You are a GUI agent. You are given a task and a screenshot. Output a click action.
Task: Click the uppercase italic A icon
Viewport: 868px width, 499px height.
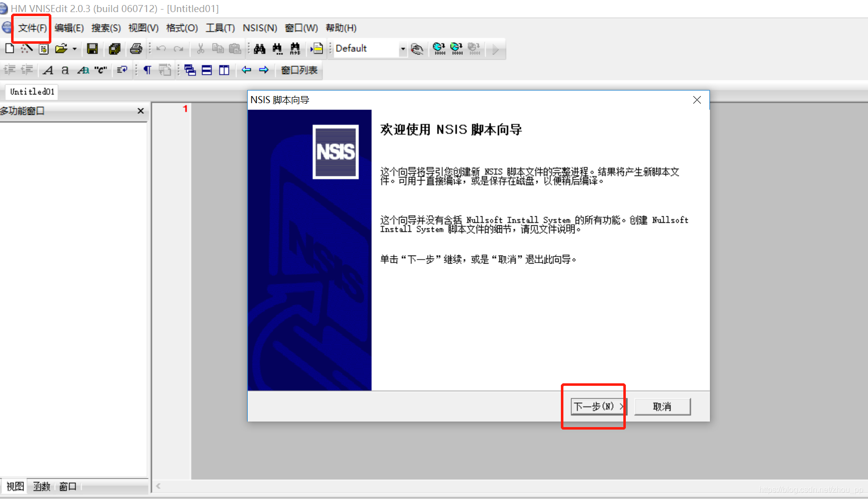coord(48,70)
